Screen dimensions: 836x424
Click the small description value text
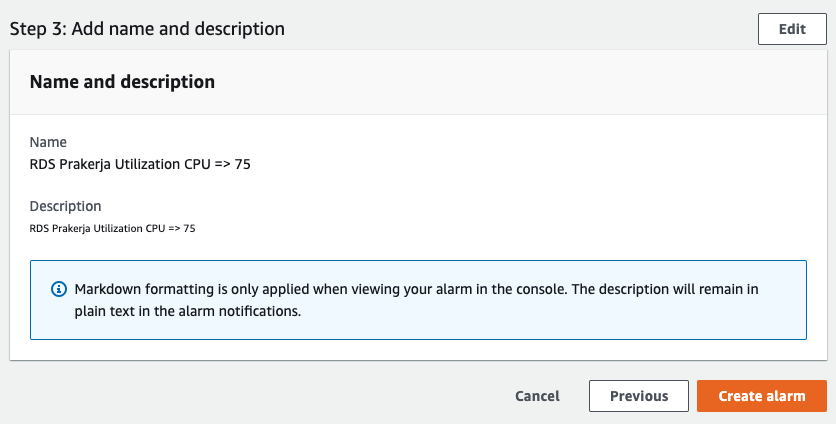[112, 229]
